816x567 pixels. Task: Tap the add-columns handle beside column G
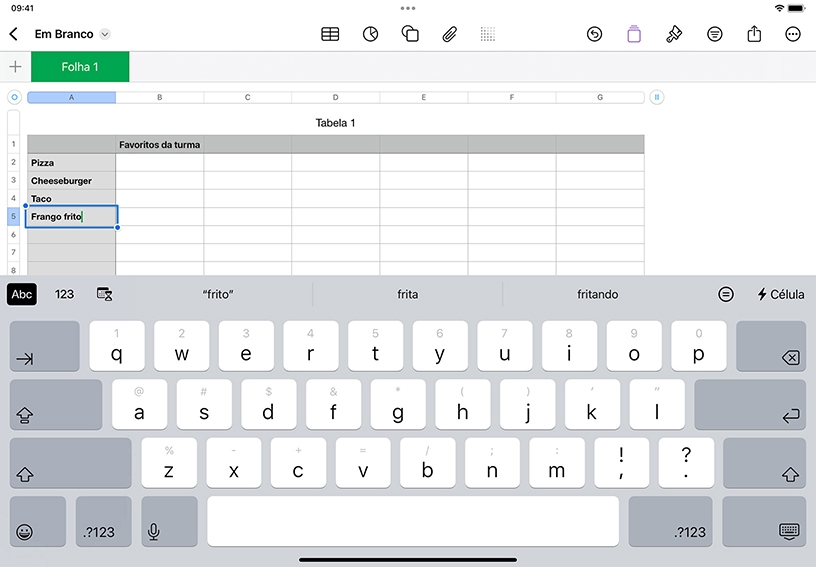[x=657, y=97]
